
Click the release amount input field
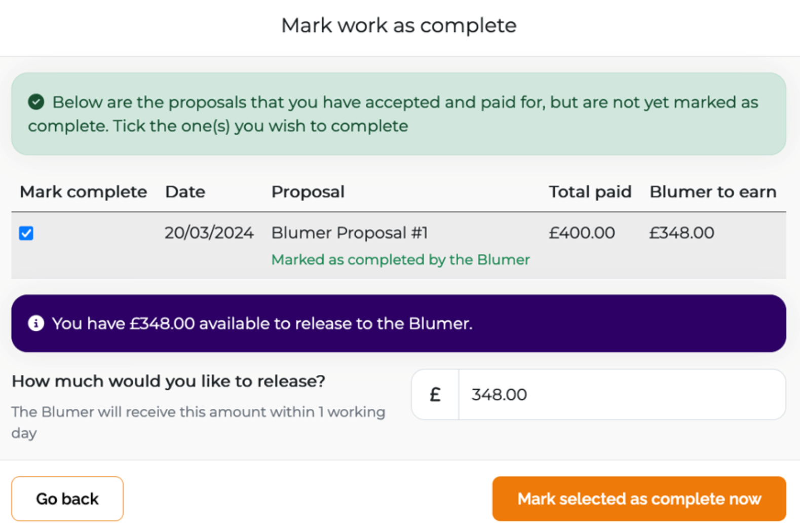(x=621, y=395)
